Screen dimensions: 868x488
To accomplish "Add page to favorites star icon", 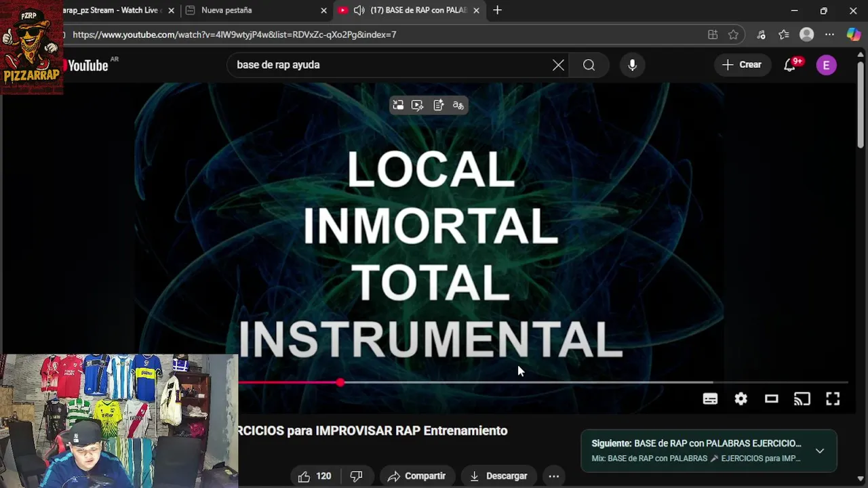I will click(733, 35).
